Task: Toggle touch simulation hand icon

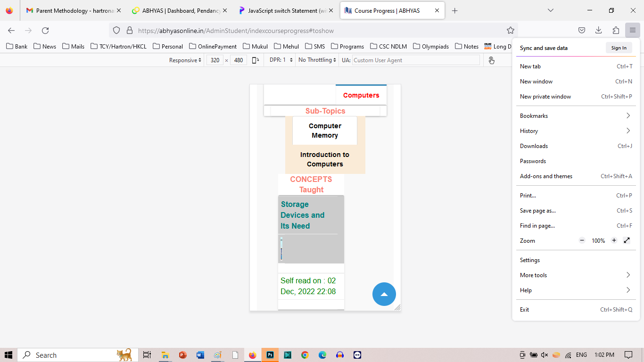Action: (491, 60)
